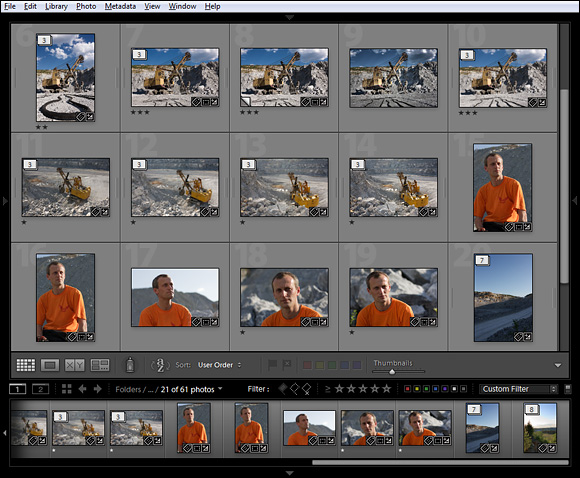Toggle the red color label filter
Viewport: 580px width, 478px height.
408,389
